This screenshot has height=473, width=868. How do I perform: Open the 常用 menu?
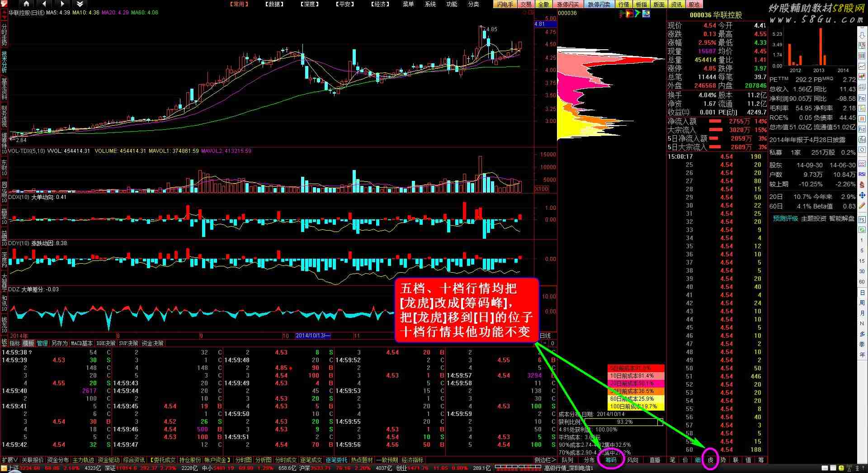(239, 4)
